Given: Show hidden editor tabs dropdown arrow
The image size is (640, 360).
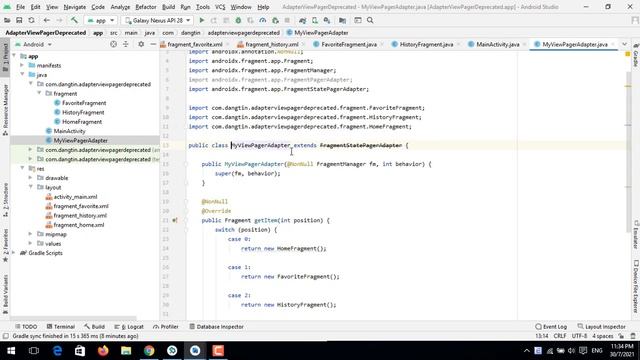Looking at the screenshot, I should click(x=624, y=44).
